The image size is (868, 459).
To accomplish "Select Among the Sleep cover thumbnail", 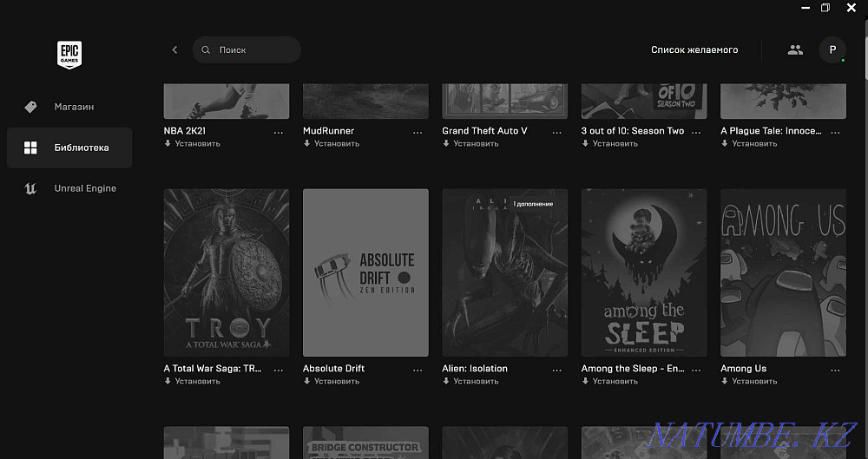I will click(x=644, y=272).
